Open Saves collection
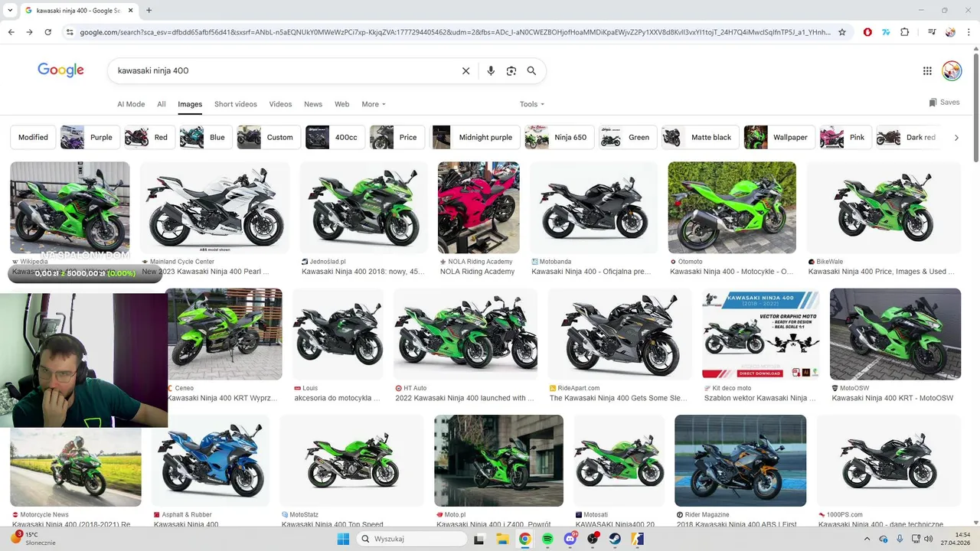Screen dimensions: 980x551 944,102
